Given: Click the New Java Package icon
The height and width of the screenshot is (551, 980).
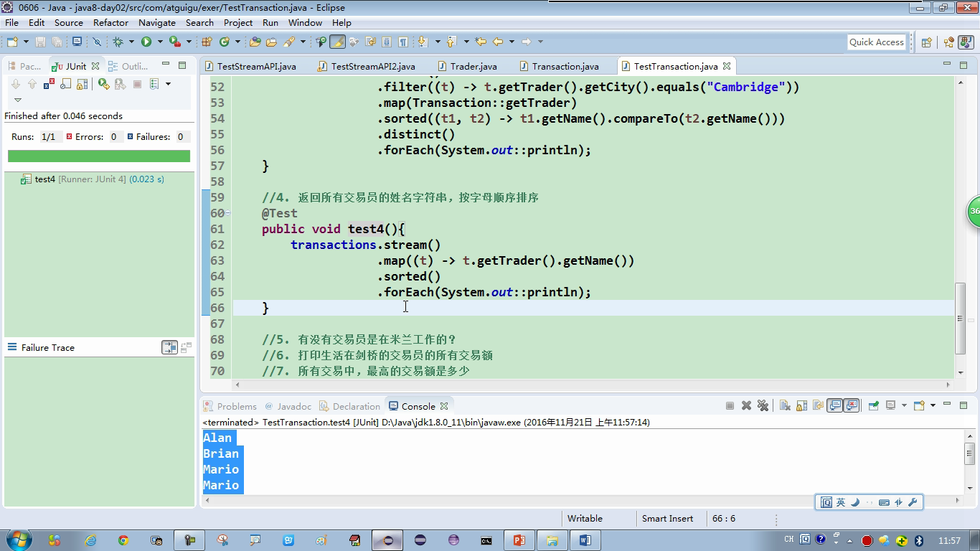Looking at the screenshot, I should coord(207,42).
